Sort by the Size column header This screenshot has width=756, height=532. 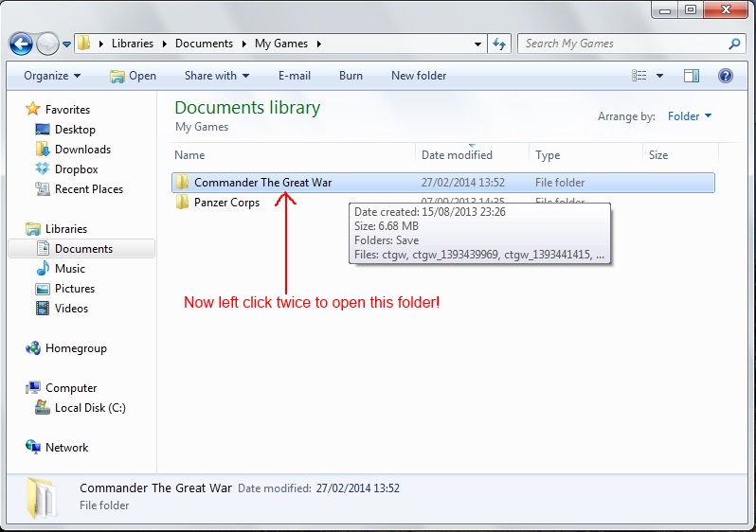[680, 155]
